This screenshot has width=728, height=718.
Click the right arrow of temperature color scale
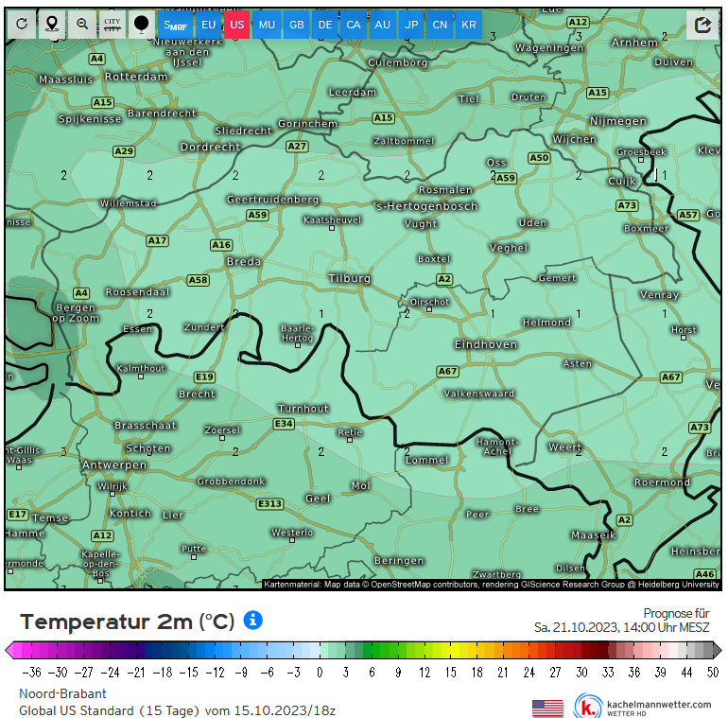pos(718,650)
